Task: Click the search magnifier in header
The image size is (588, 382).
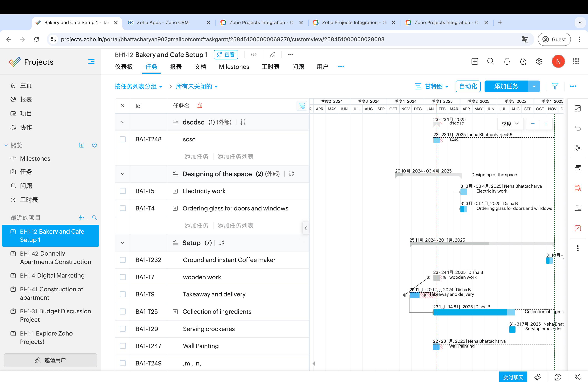Action: click(491, 61)
